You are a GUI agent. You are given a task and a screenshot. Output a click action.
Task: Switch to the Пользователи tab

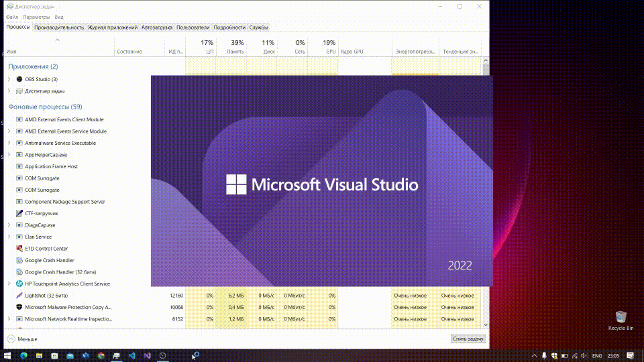(x=193, y=27)
